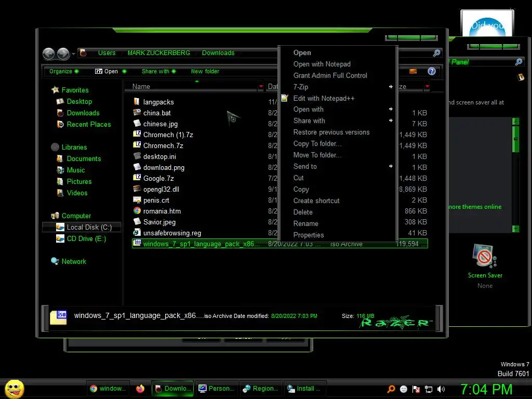
Task: Click the Downloads breadcrumb segment
Action: (x=218, y=53)
